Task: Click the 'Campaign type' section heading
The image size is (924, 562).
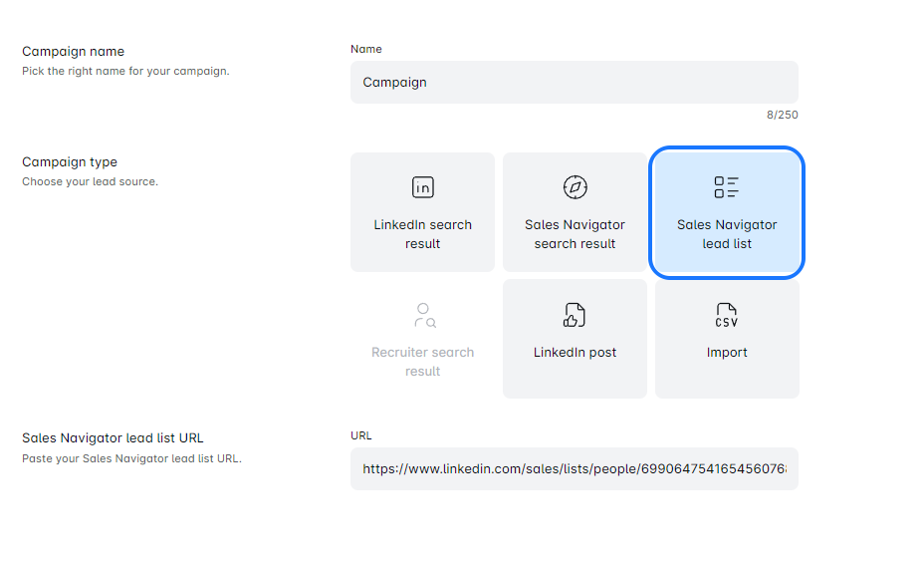Action: coord(70,162)
